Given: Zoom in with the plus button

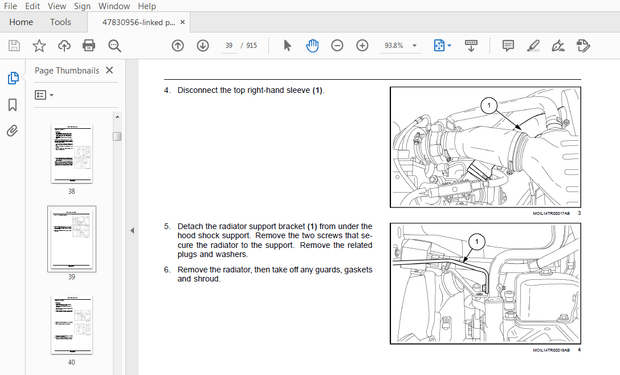Looking at the screenshot, I should click(362, 46).
